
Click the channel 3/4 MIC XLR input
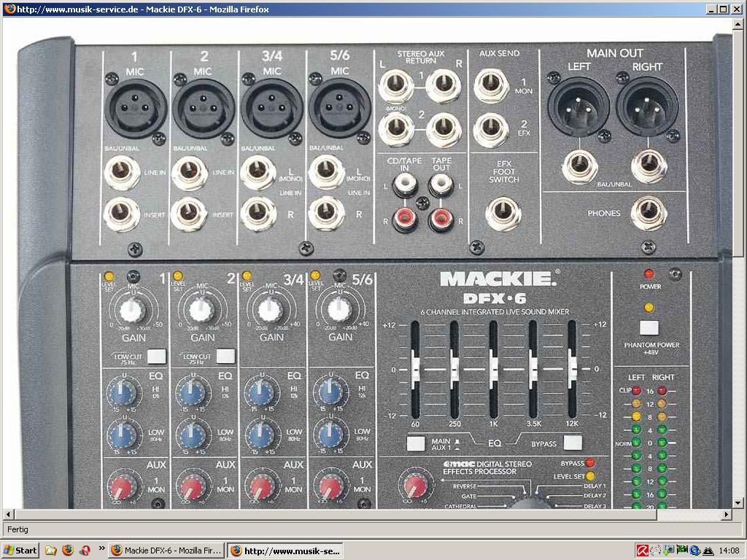[271, 108]
